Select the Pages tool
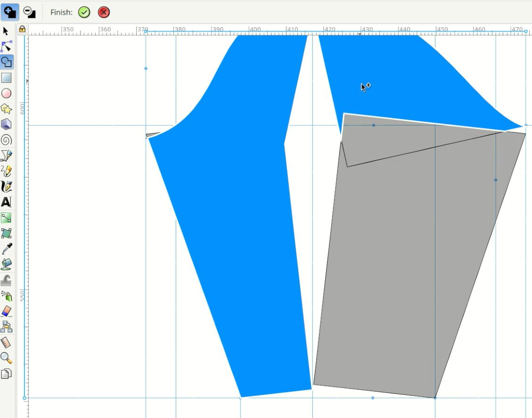 pos(7,374)
